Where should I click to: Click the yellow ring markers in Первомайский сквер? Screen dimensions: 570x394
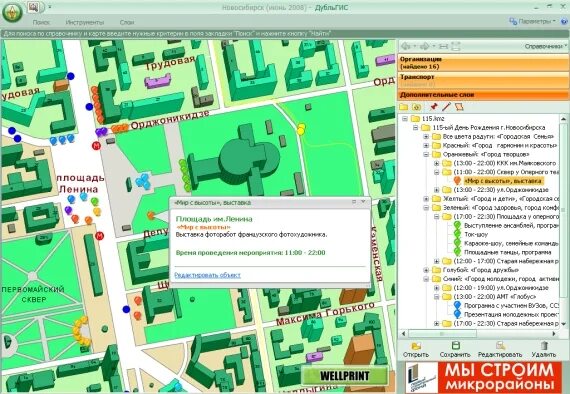81,331
